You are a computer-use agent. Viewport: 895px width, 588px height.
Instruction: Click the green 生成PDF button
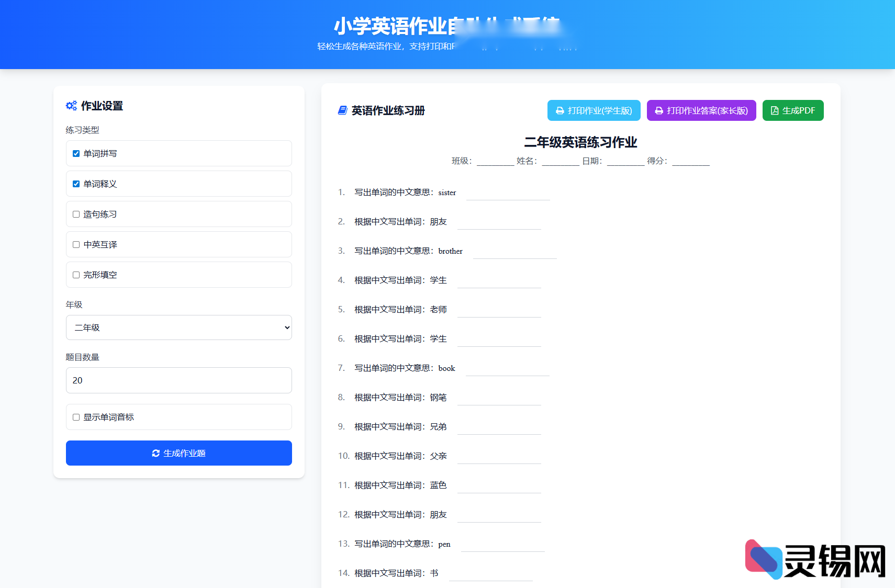click(x=793, y=110)
